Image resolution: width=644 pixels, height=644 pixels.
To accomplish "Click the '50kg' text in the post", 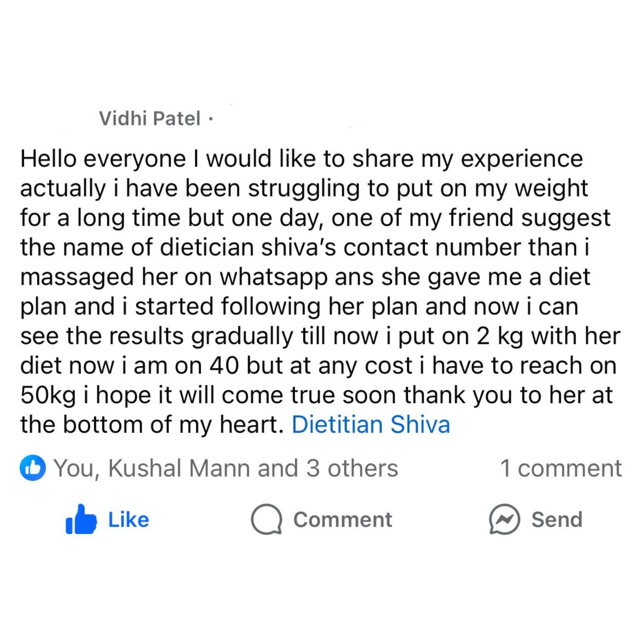I will (48, 395).
